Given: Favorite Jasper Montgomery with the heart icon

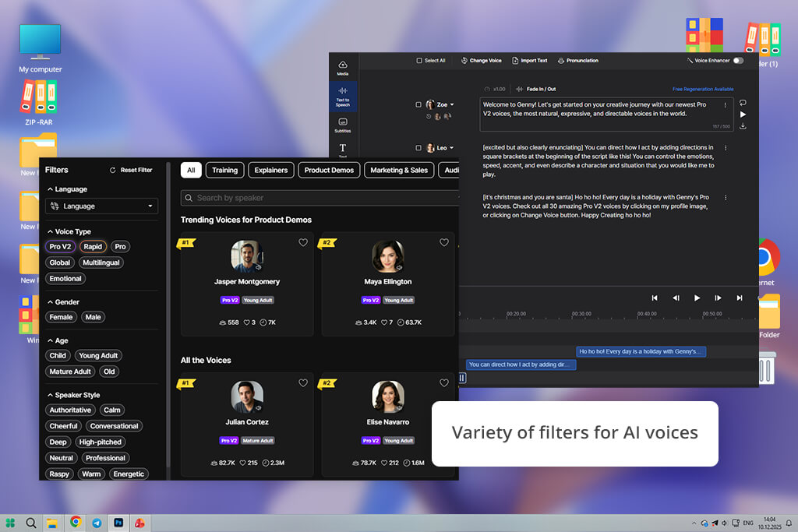Looking at the screenshot, I should [303, 242].
